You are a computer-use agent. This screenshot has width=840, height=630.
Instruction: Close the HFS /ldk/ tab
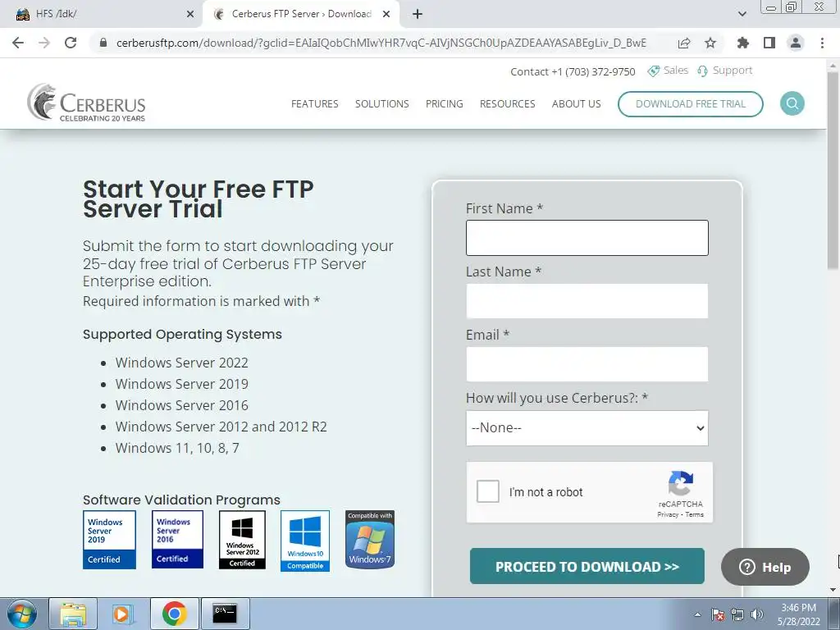(190, 14)
